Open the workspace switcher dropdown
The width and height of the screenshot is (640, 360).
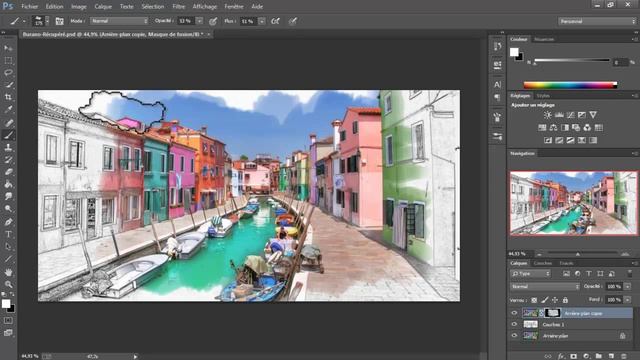[x=597, y=21]
